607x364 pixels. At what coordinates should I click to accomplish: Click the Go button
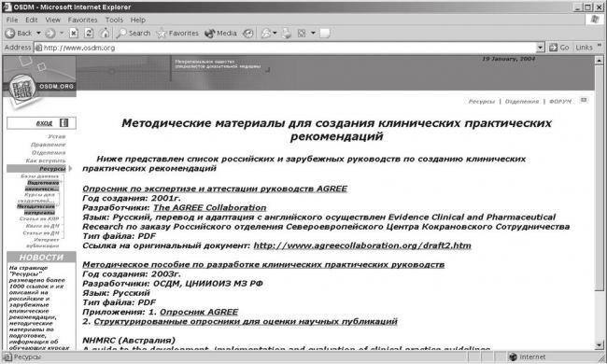[x=559, y=48]
